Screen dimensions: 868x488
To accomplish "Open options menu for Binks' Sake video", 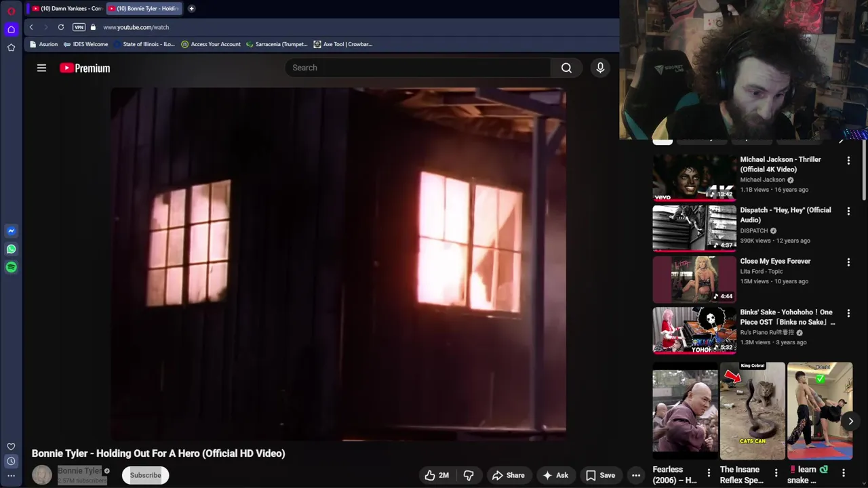I will pyautogui.click(x=848, y=314).
